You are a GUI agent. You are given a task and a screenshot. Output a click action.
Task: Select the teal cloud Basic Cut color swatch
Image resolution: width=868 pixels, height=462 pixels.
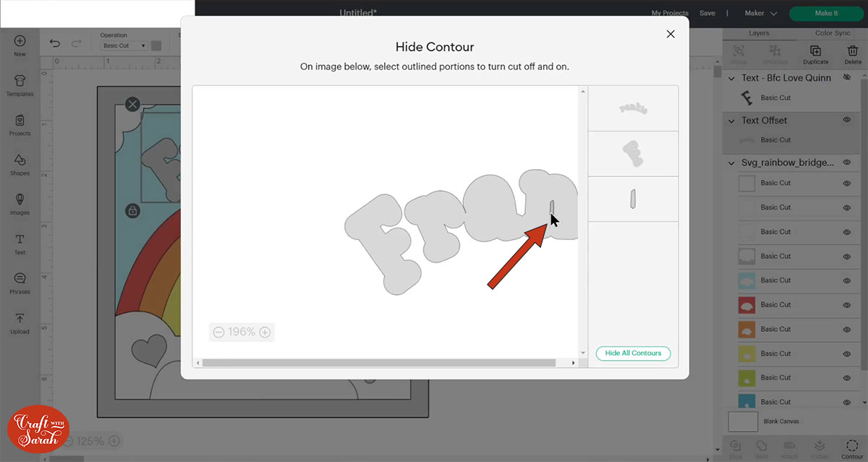[x=746, y=281]
